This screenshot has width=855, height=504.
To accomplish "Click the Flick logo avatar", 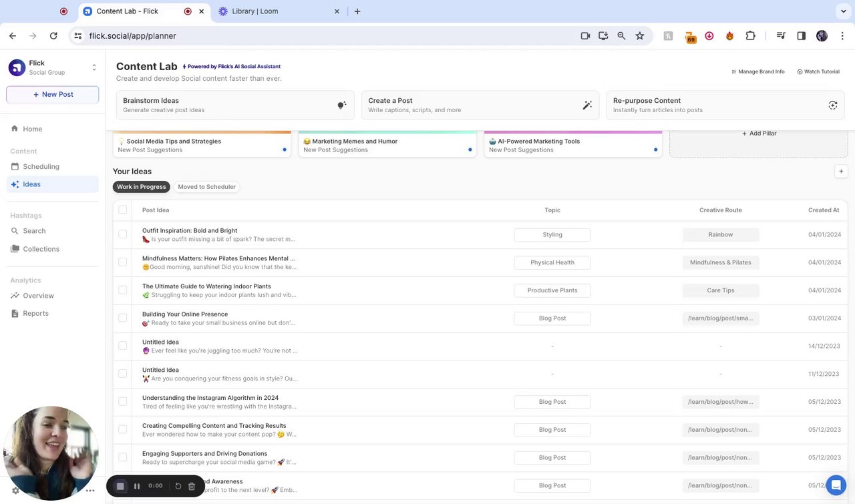I will tap(17, 67).
